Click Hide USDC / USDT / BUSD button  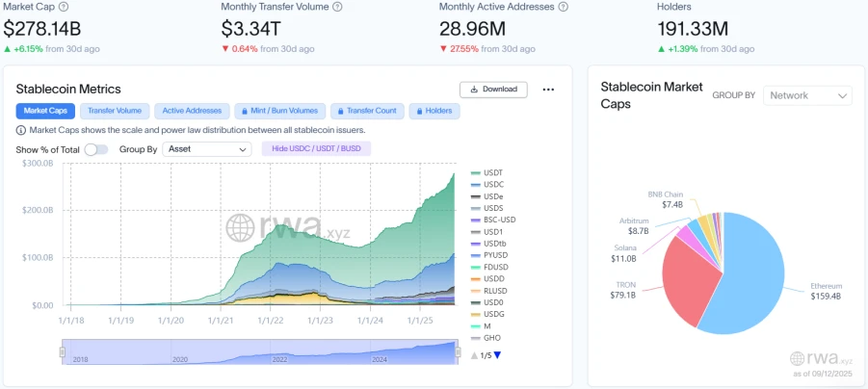tap(315, 149)
